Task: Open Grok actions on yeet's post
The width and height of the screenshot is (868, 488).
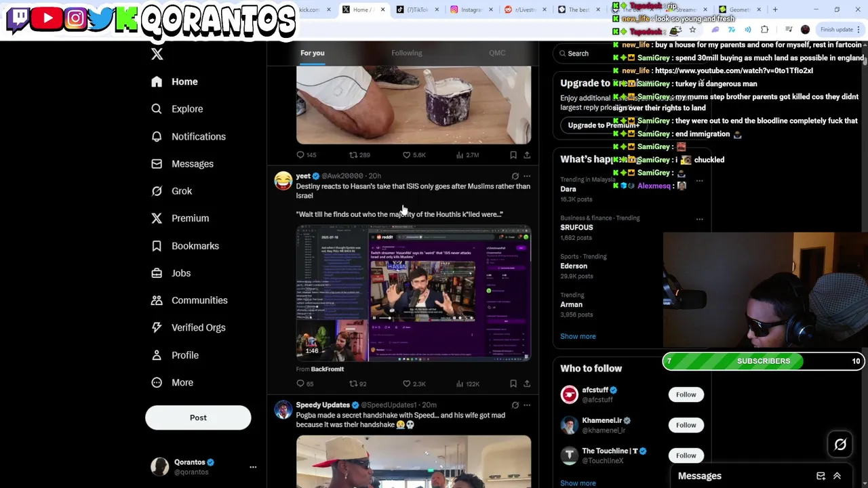Action: [515, 176]
